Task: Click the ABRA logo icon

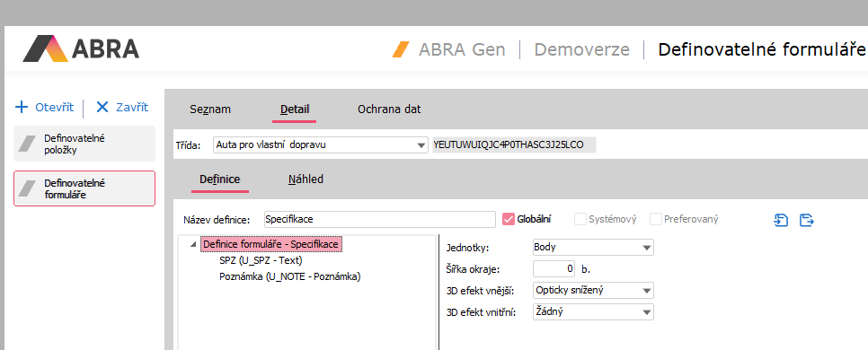Action: point(46,48)
